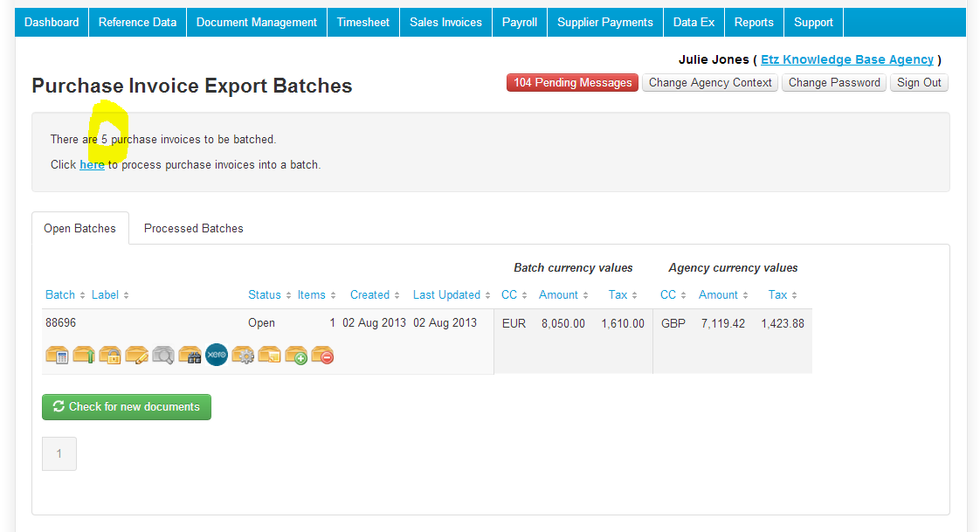Open the Payroll menu

[x=520, y=23]
